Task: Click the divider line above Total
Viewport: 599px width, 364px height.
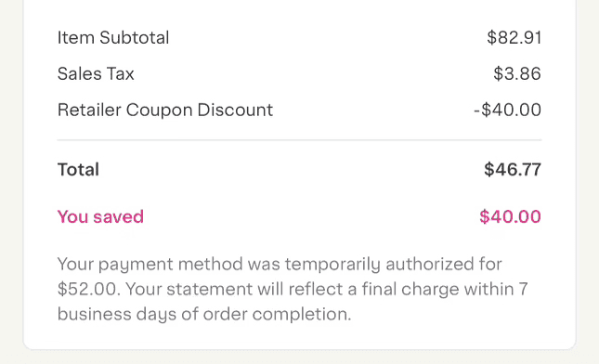Action: 299,140
